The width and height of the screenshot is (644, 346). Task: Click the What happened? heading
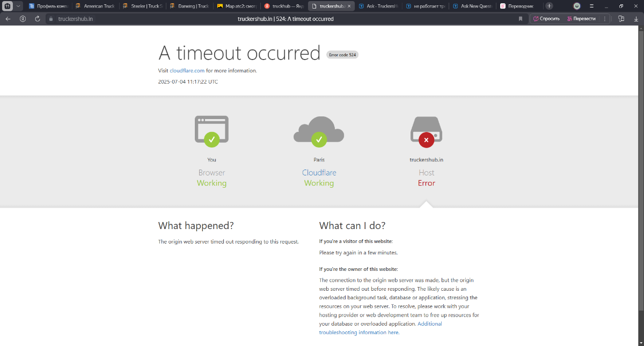[196, 226]
